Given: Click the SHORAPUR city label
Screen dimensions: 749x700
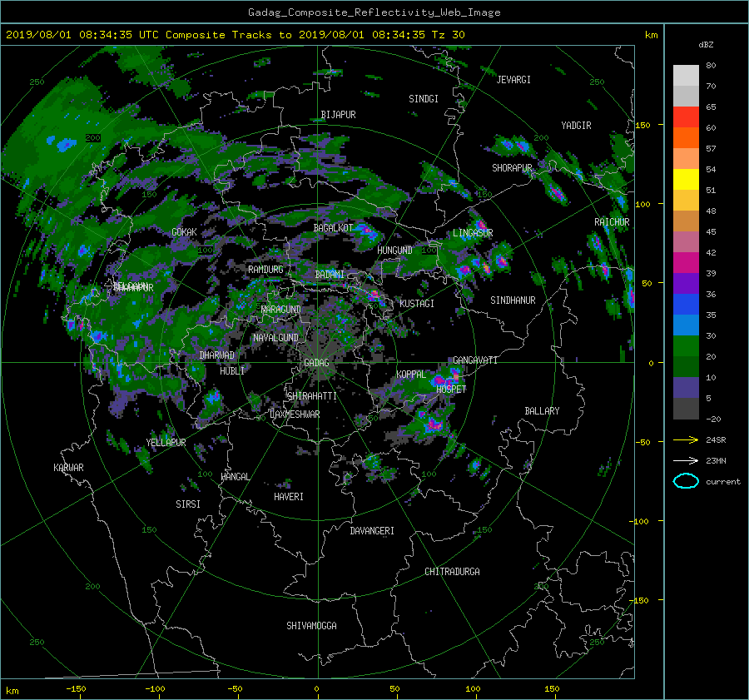Looking at the screenshot, I should 512,168.
